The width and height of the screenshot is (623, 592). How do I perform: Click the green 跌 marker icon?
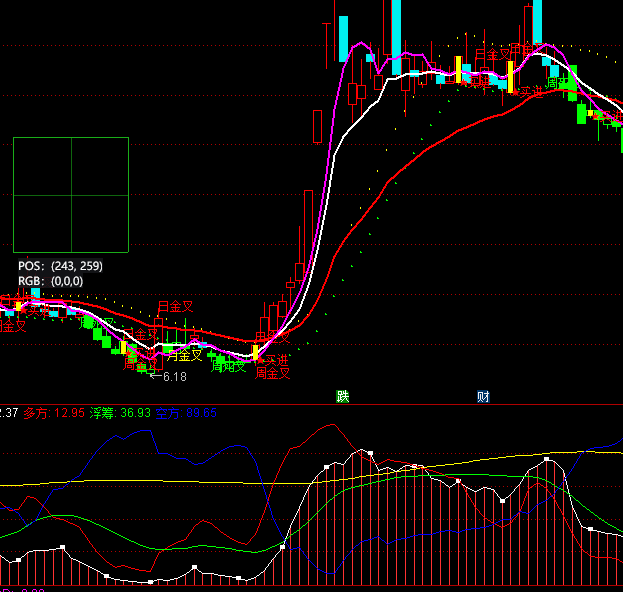[343, 396]
